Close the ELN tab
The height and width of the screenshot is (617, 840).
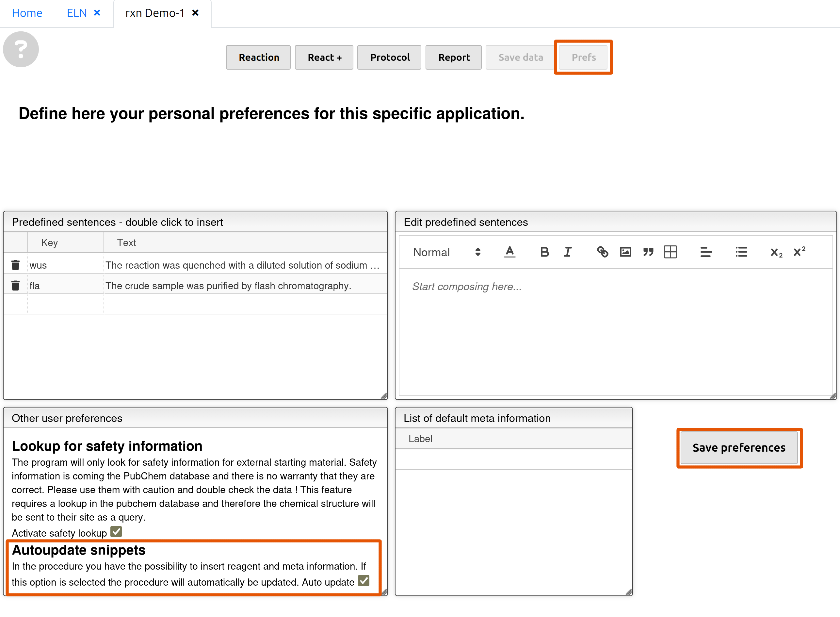pyautogui.click(x=97, y=13)
